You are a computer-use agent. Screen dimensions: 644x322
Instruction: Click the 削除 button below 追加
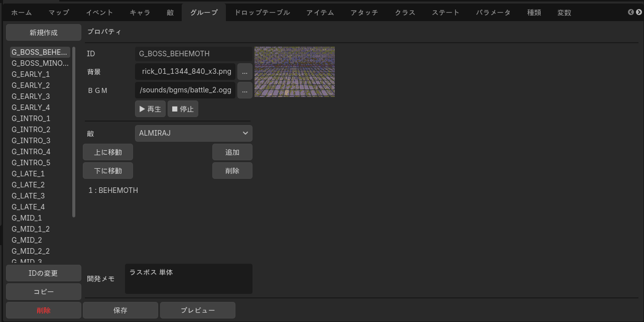pos(232,171)
